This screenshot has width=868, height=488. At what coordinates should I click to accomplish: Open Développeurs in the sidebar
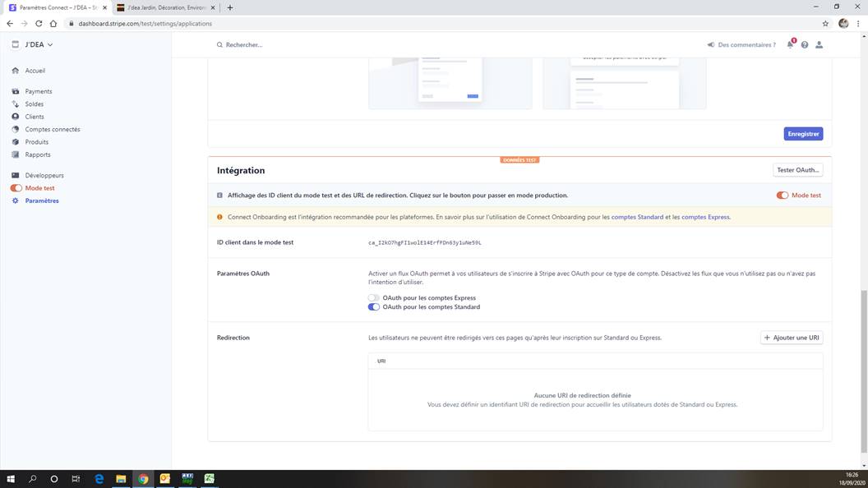click(x=44, y=175)
